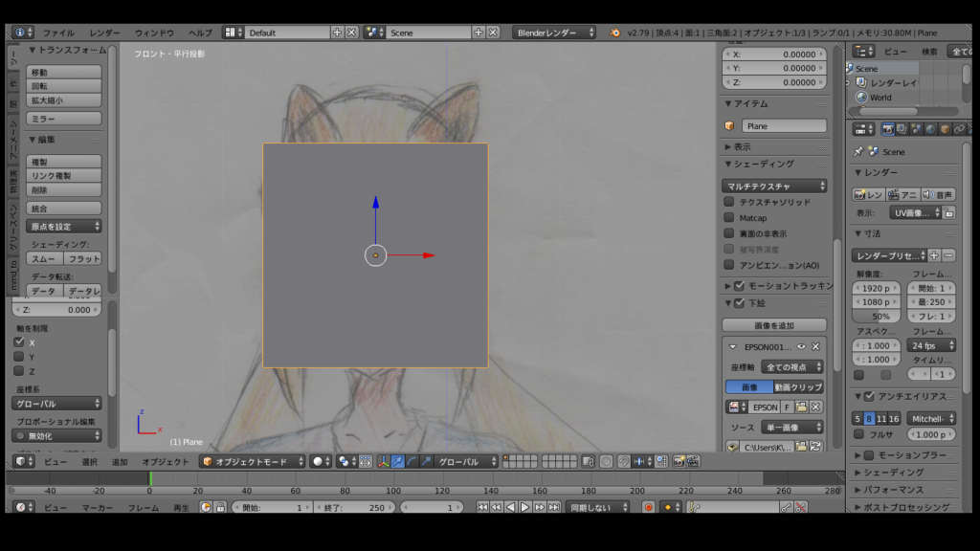Open the Blenderレンダー engine dropdown
Screen dimensions: 980x551
553,33
